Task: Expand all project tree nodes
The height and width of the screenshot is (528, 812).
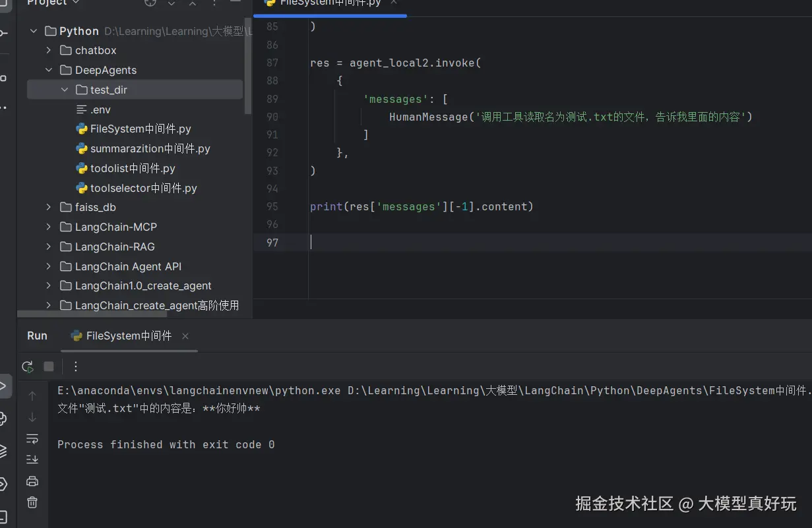Action: pos(172,3)
